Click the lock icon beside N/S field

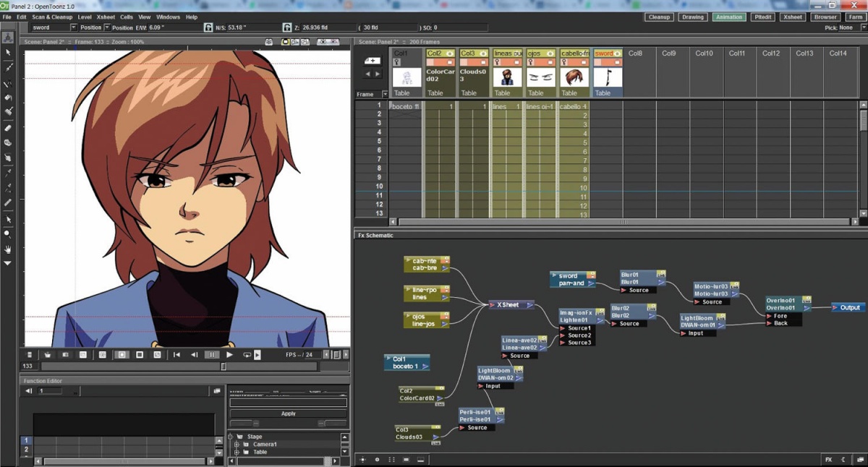coord(210,27)
